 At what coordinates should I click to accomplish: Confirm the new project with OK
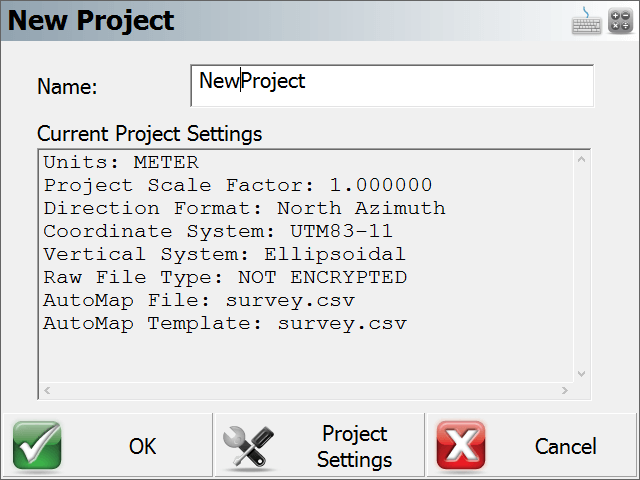point(108,445)
